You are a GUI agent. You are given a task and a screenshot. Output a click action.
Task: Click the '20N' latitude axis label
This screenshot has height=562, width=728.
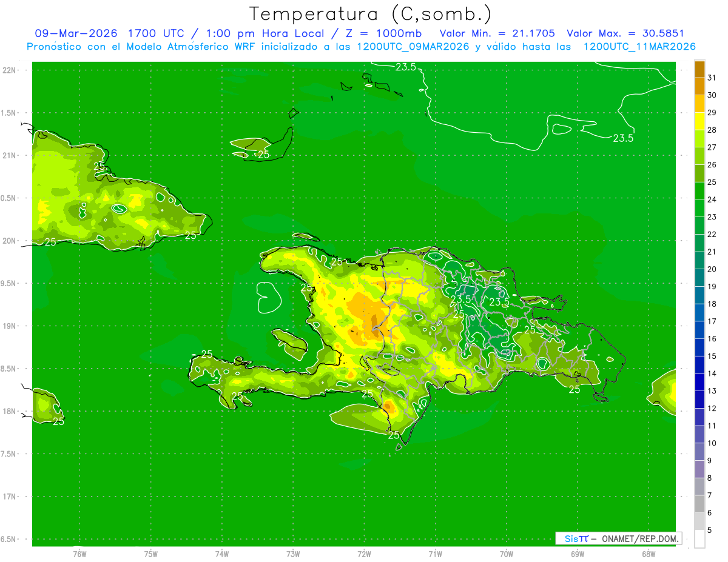coord(9,241)
